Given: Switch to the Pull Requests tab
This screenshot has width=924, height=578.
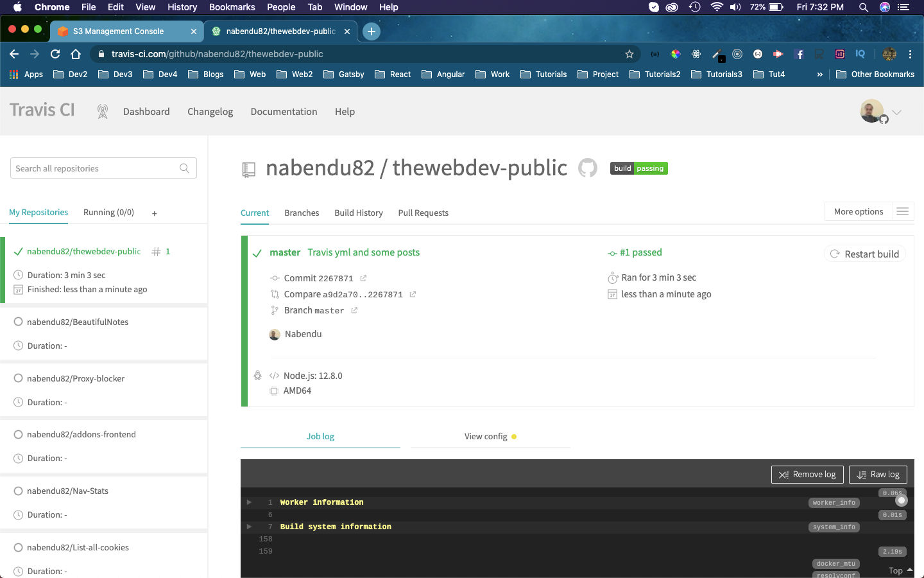Looking at the screenshot, I should [423, 213].
